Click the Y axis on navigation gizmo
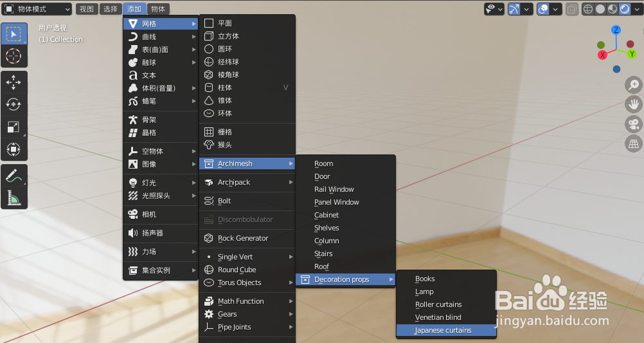The height and width of the screenshot is (343, 644). click(632, 54)
